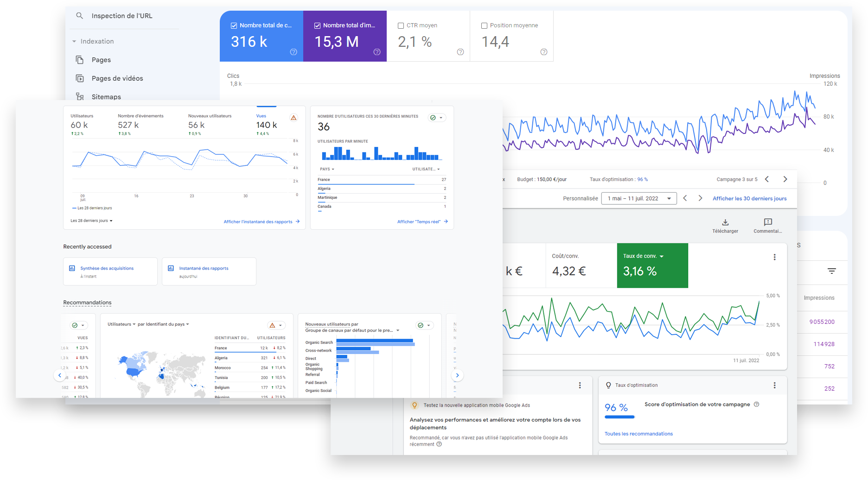Uncheck Nombre total d'impressions checkbox
Image resolution: width=868 pixels, height=480 pixels.
[318, 26]
